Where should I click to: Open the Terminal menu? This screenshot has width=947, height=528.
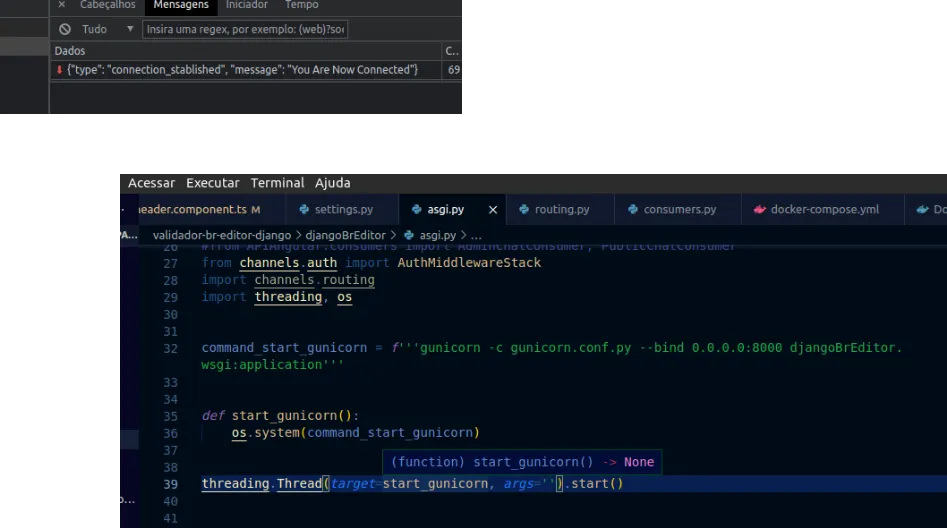pos(277,183)
